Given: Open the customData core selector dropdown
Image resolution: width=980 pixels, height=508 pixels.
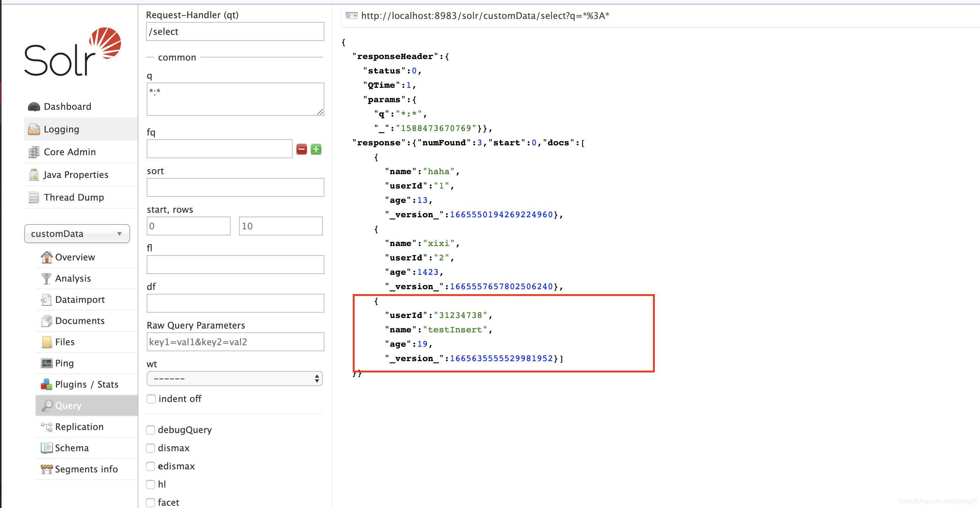Looking at the screenshot, I should click(x=77, y=234).
